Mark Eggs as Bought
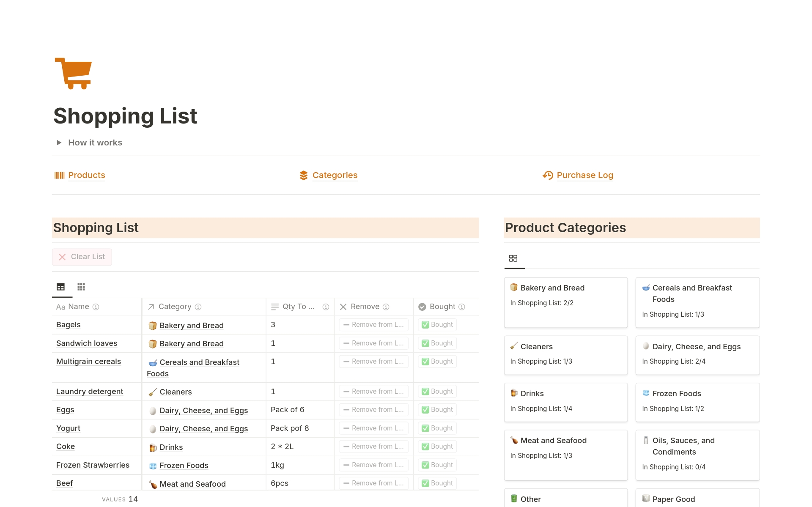 point(437,410)
